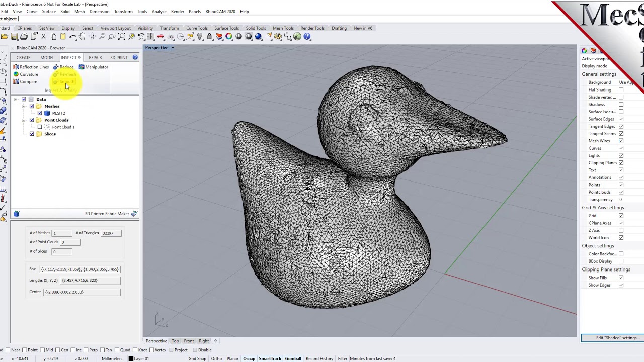Enable the Quad osnap checkbox
Image resolution: width=644 pixels, height=362 pixels.
point(117,350)
